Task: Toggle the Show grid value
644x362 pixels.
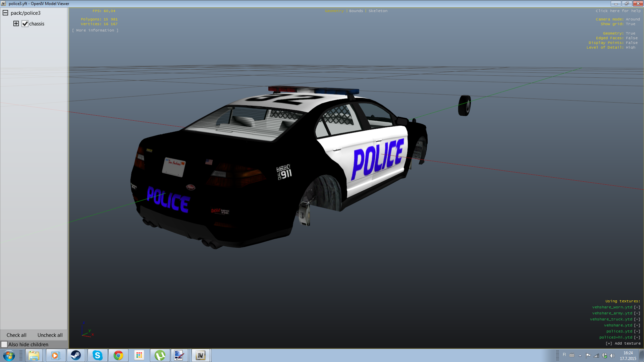Action: click(x=630, y=24)
